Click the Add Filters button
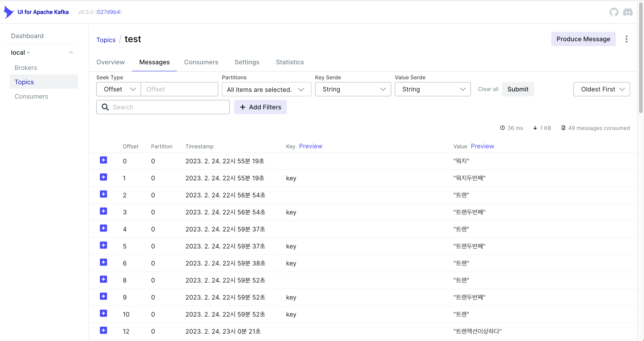 point(260,107)
